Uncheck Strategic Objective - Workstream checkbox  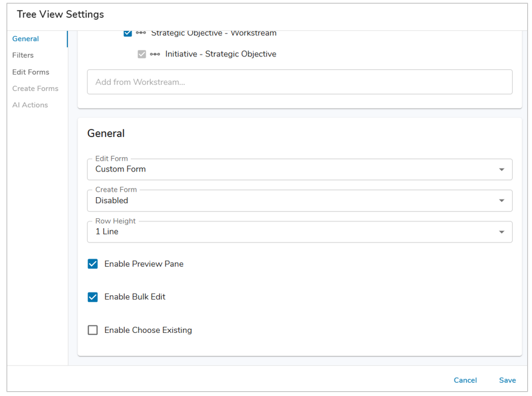click(x=128, y=33)
